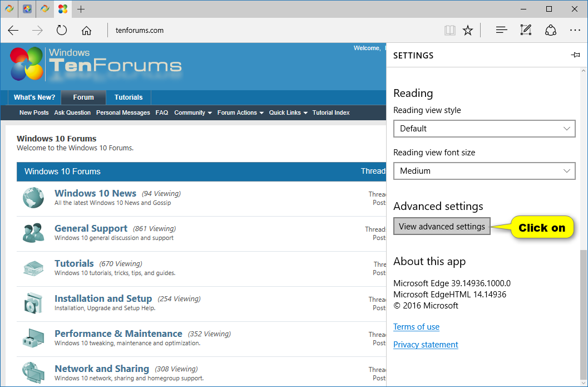Click the Installation and Setup icon
The width and height of the screenshot is (588, 387).
pyautogui.click(x=33, y=303)
